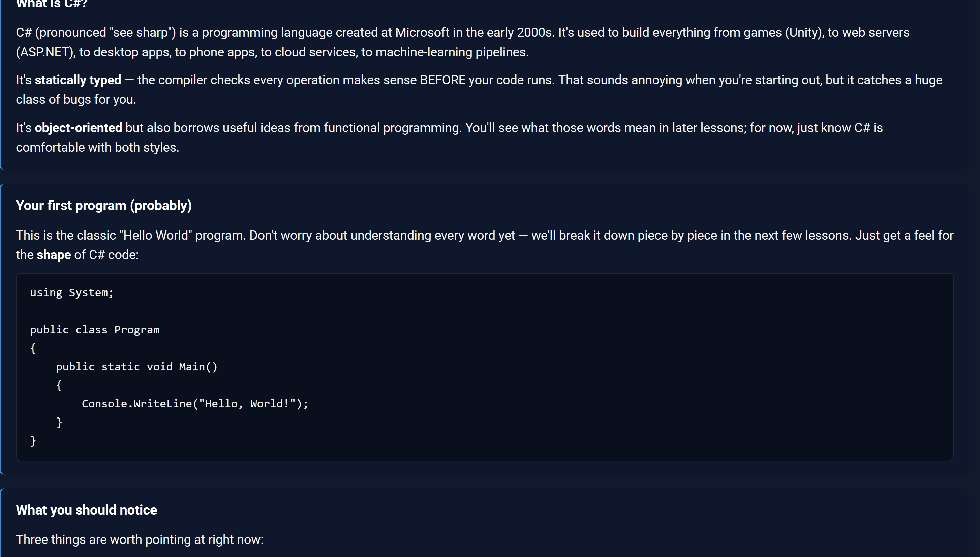
Task: Select the "Your first program (probably)" heading
Action: [104, 206]
